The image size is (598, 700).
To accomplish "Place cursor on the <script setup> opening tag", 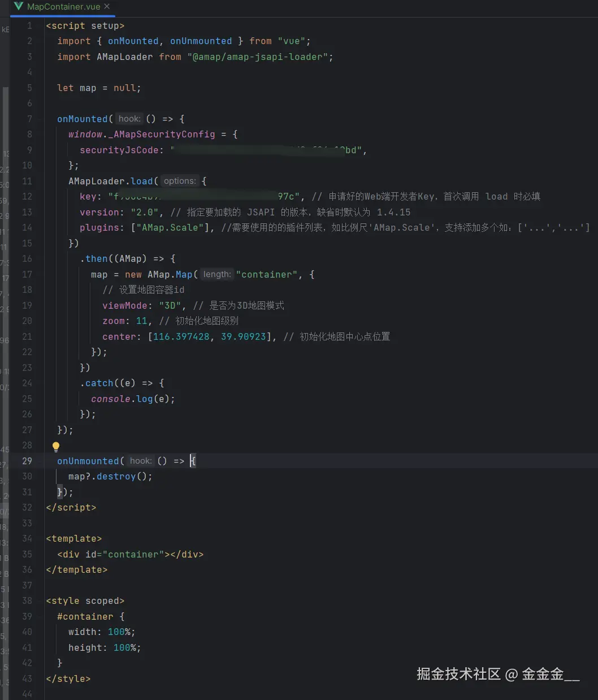I will [85, 25].
